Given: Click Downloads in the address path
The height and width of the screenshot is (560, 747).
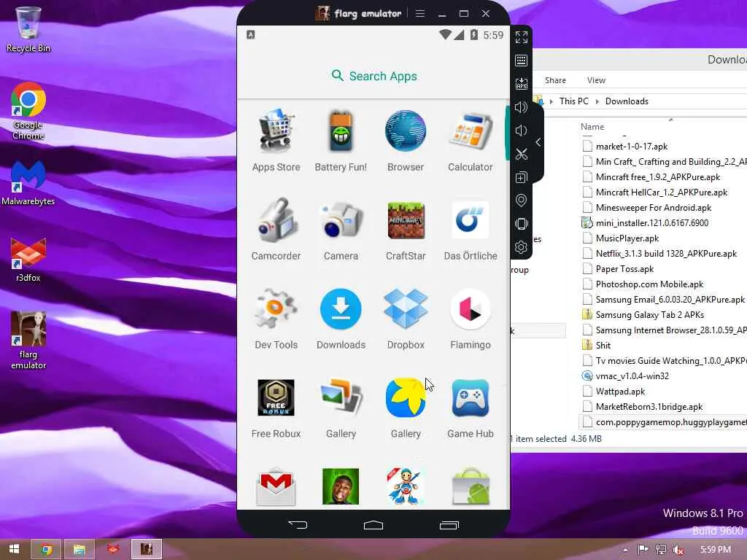Looking at the screenshot, I should tap(627, 101).
